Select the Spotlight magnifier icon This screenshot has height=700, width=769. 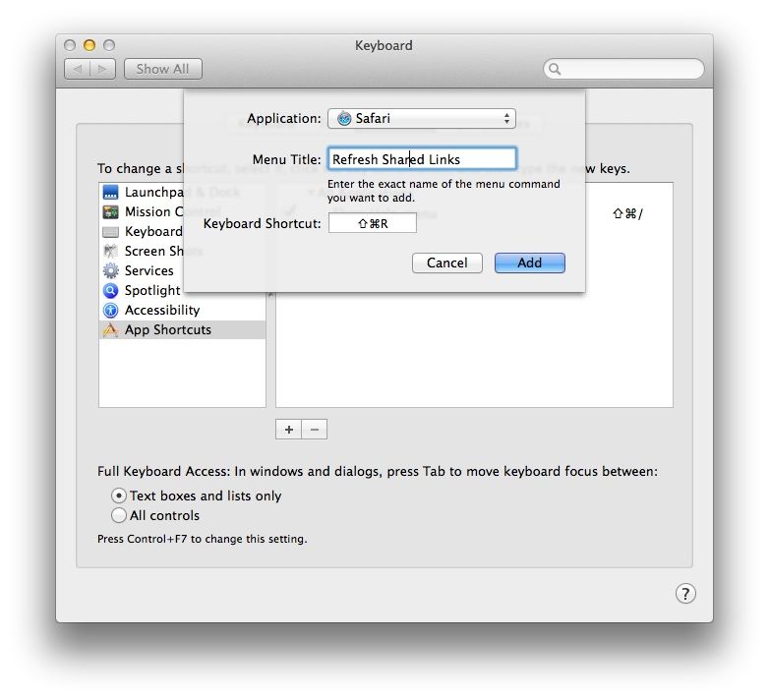[111, 291]
